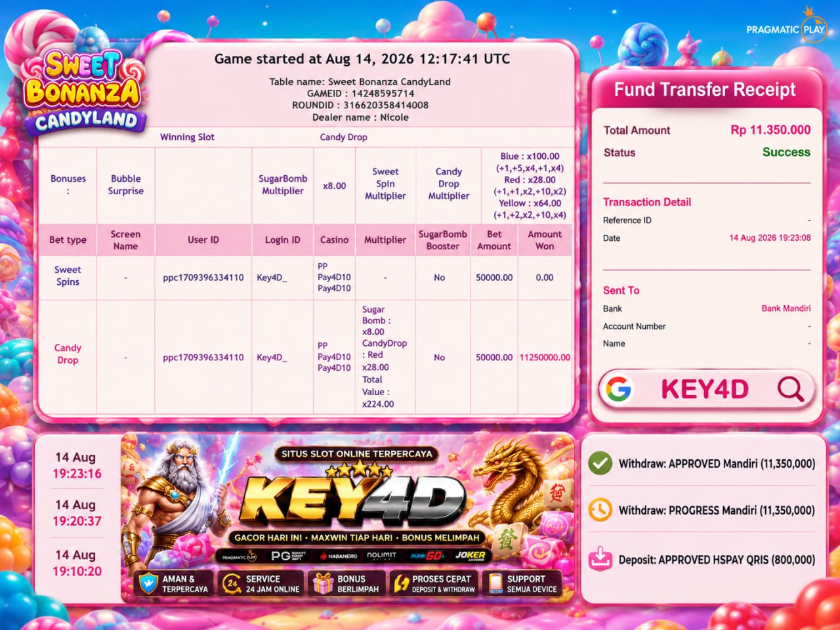
Task: Click the phone Support Semua Device icon
Action: (495, 583)
